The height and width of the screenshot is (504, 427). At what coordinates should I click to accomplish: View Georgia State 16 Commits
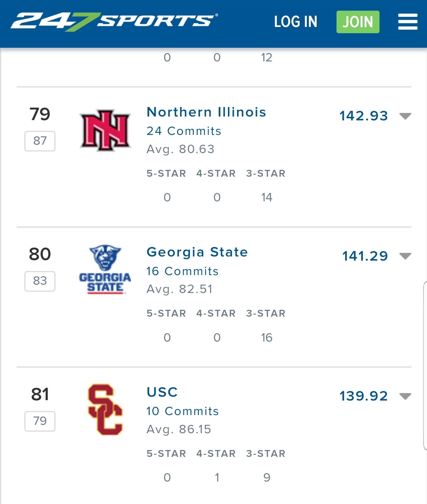click(183, 271)
